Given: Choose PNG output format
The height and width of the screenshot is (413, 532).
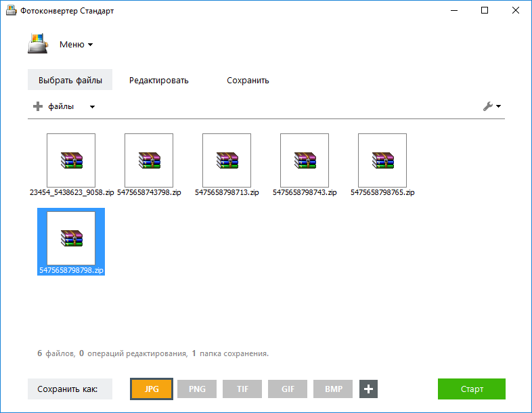Looking at the screenshot, I should coord(197,389).
